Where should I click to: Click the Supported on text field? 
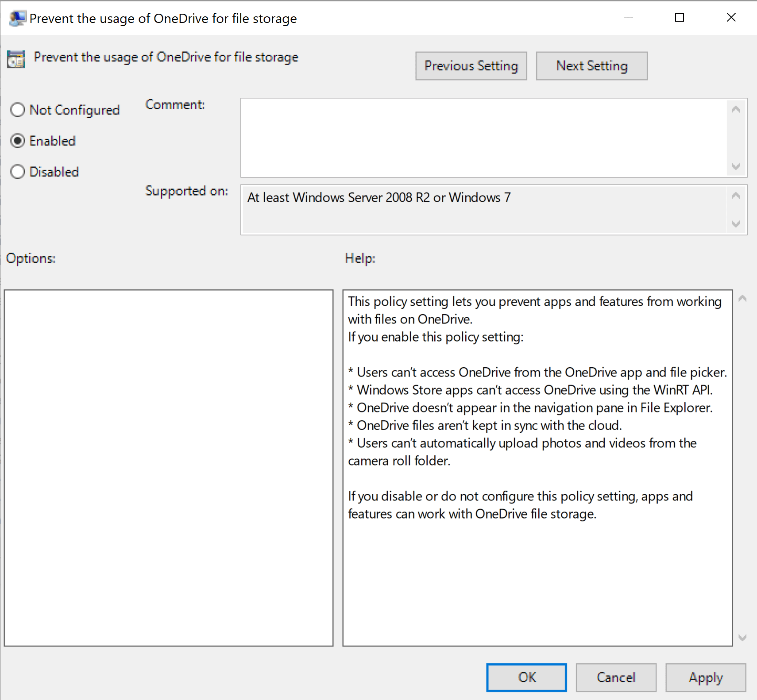(x=483, y=210)
